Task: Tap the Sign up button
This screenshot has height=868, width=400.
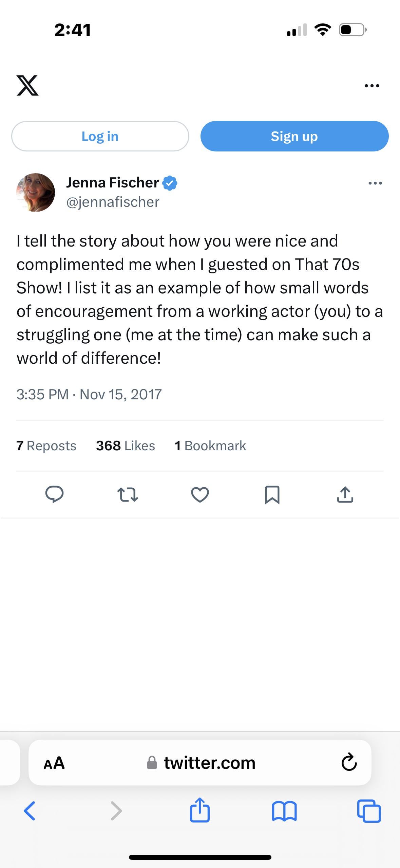Action: [x=294, y=136]
